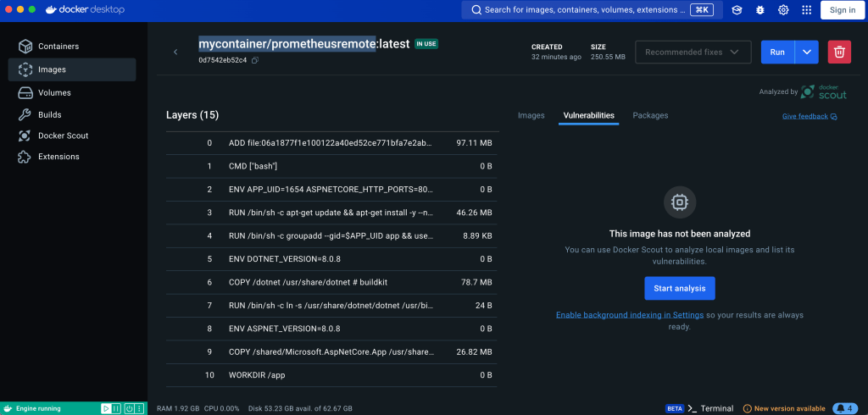This screenshot has width=868, height=415.
Task: Click the Give feedback link
Action: [x=810, y=116]
